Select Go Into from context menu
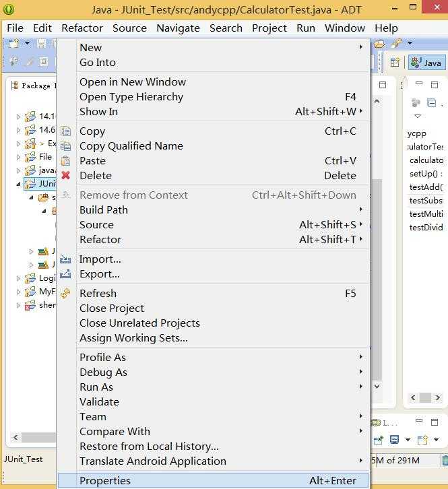Viewport: 448px width, 489px height. [x=213, y=63]
